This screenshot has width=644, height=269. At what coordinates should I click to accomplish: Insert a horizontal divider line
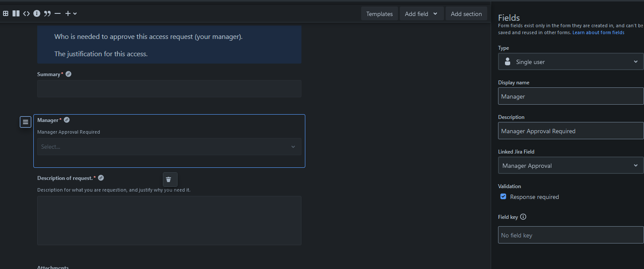point(58,13)
